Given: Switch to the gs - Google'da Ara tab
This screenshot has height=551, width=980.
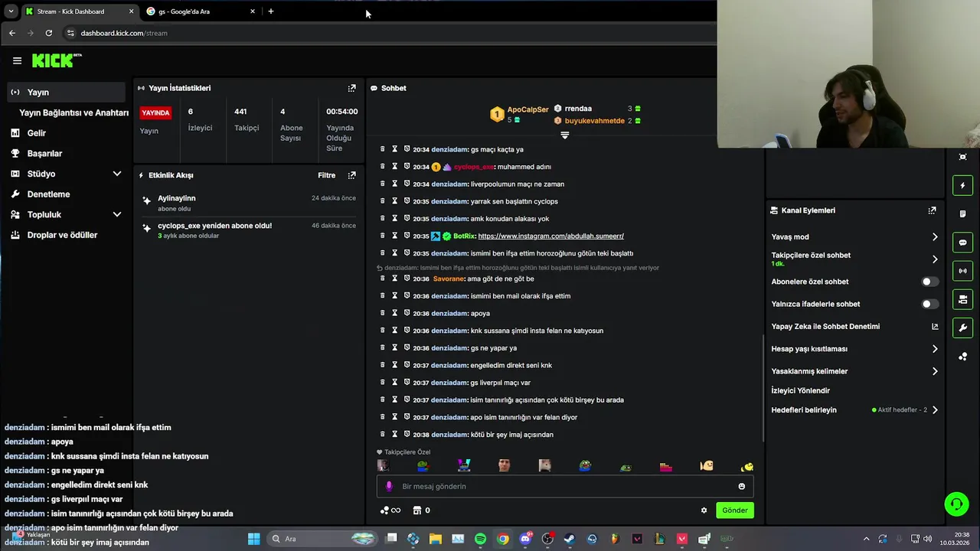Looking at the screenshot, I should click(x=201, y=11).
